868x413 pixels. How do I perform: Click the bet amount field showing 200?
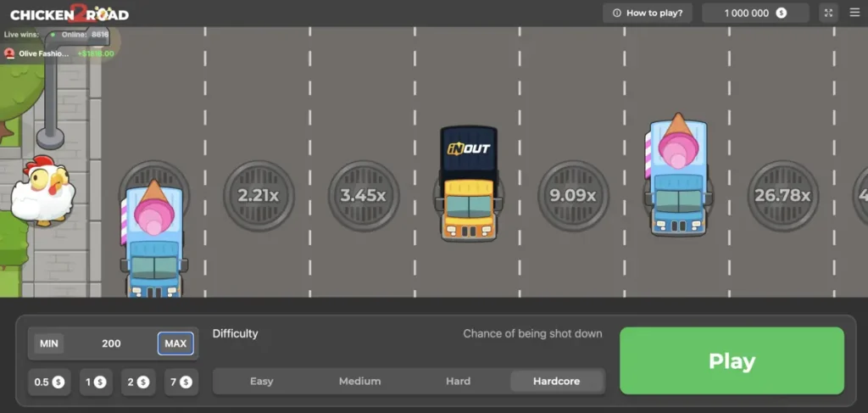click(x=111, y=343)
